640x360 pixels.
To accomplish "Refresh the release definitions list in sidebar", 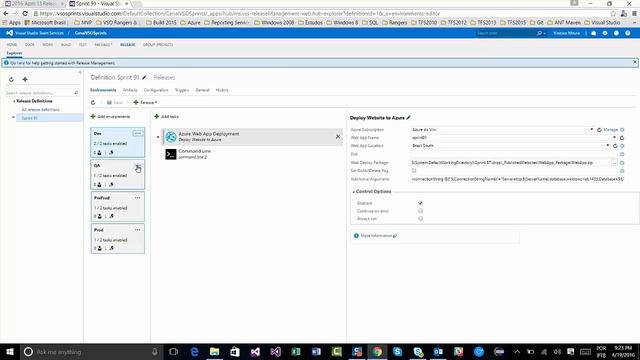I will pyautogui.click(x=11, y=80).
